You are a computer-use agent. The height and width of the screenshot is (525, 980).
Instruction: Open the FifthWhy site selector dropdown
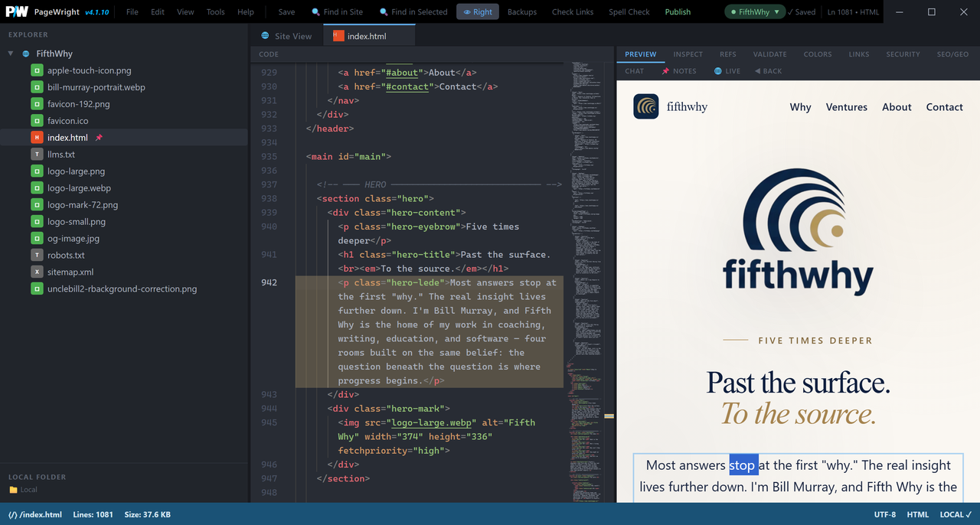pos(756,12)
